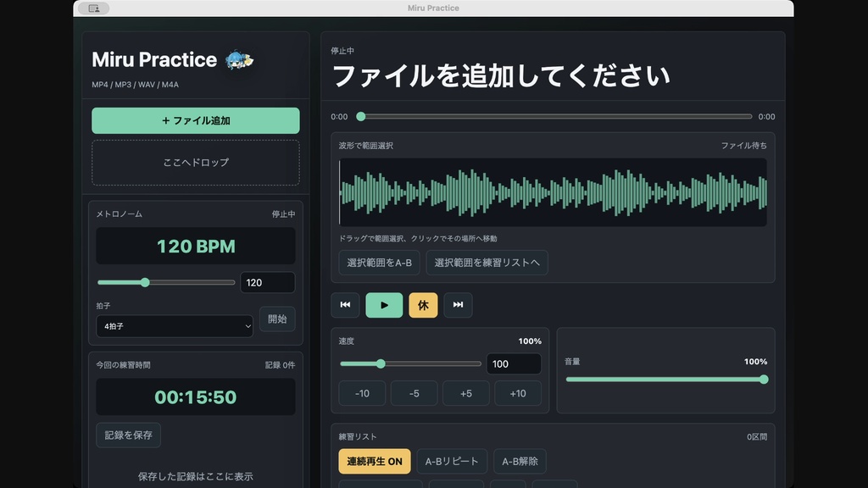Viewport: 868px width, 488px height.
Task: Enable A-Bリピート repeat
Action: [x=452, y=462]
